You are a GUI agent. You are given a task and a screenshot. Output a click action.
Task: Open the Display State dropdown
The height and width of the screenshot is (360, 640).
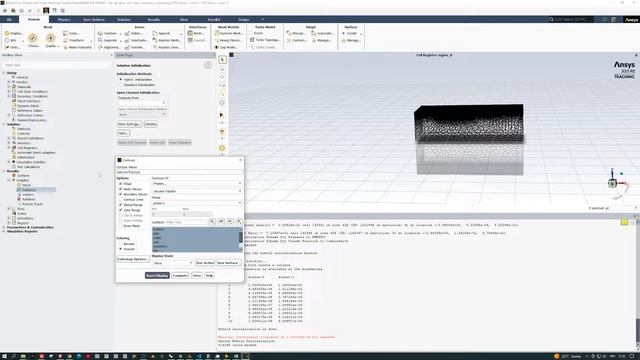click(x=172, y=263)
